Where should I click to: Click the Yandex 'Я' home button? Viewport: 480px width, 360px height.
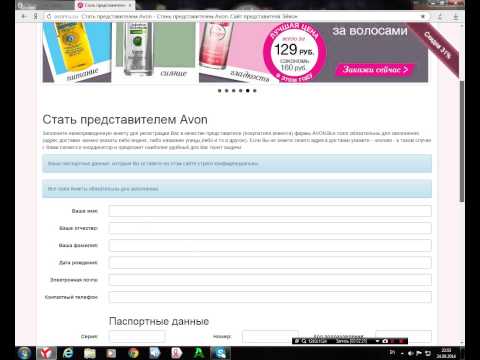pos(35,16)
